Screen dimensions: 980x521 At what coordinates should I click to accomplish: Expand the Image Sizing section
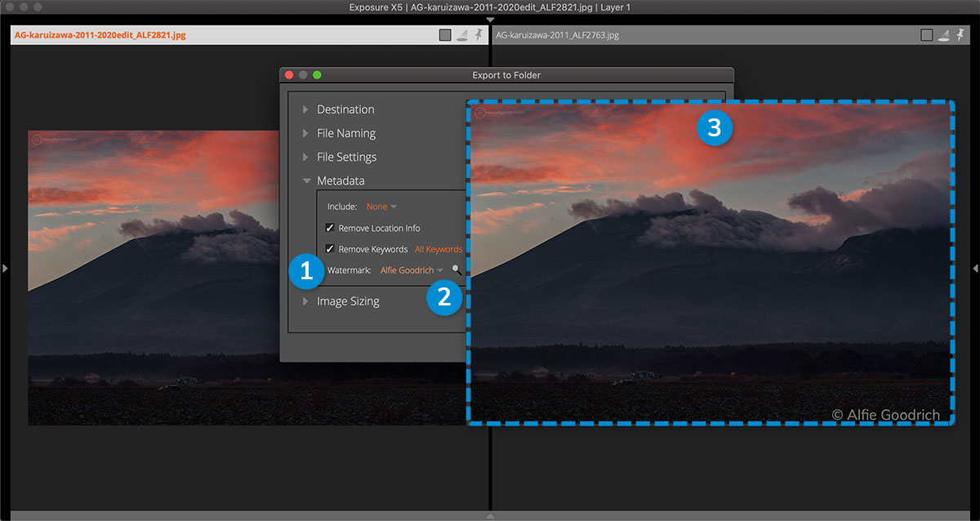[306, 301]
